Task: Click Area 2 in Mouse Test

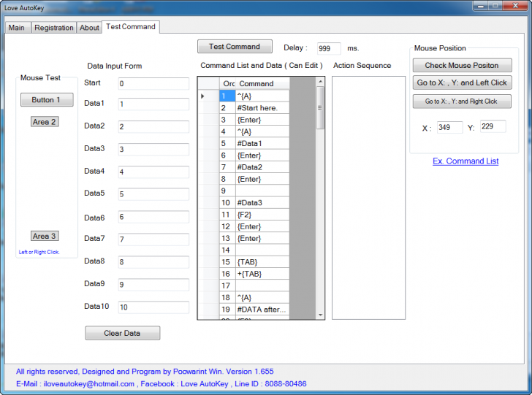Action: pos(45,122)
